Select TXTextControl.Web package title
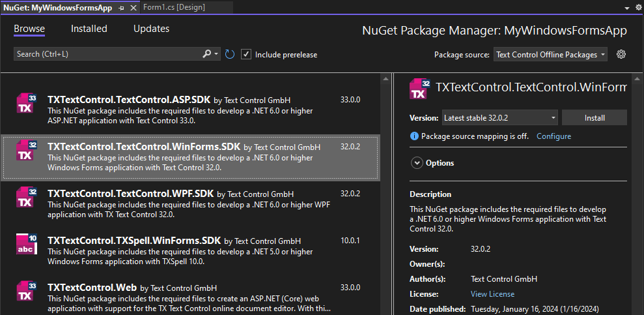The height and width of the screenshot is (315, 644). click(92, 288)
